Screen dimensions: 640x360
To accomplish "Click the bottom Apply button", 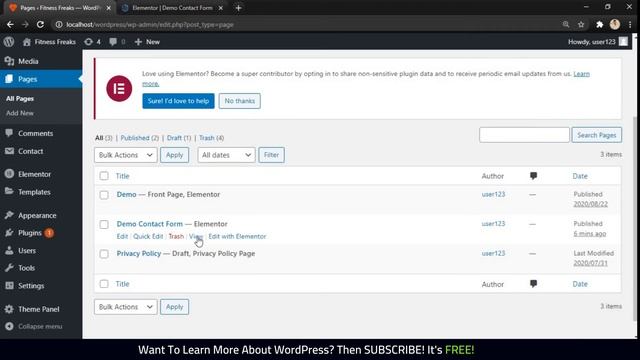I will point(174,307).
